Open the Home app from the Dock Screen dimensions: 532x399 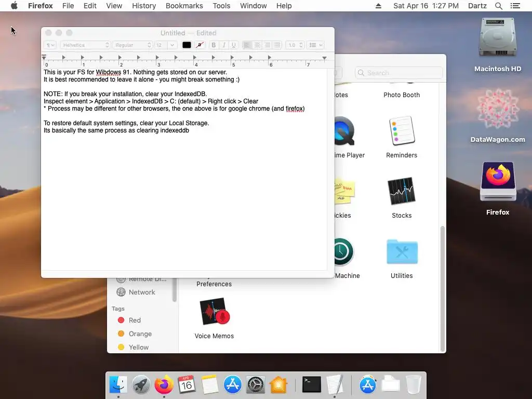point(278,384)
